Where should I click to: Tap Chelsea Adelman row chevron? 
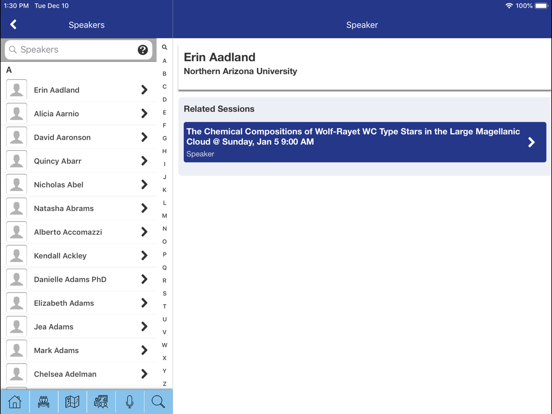tap(144, 374)
